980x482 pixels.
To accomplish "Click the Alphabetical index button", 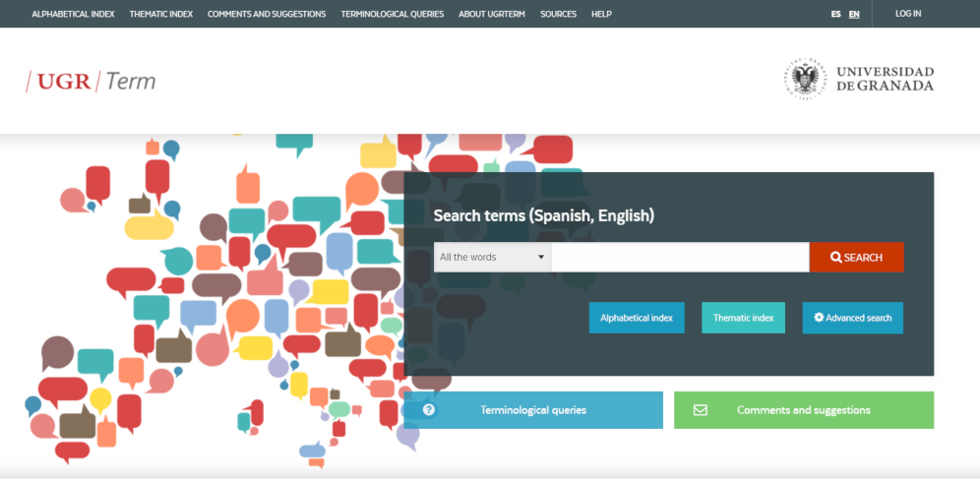I will point(637,318).
